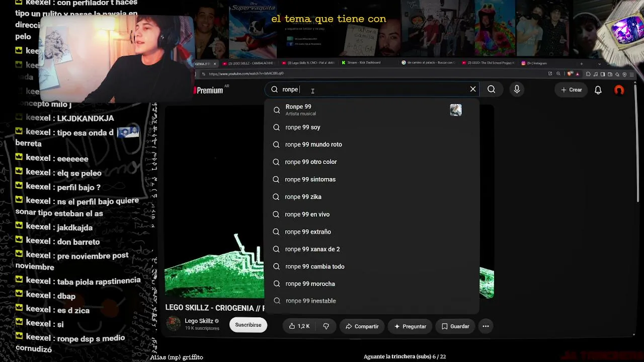Save the video with Guardar
Viewport: 644px width, 362px height.
click(455, 326)
